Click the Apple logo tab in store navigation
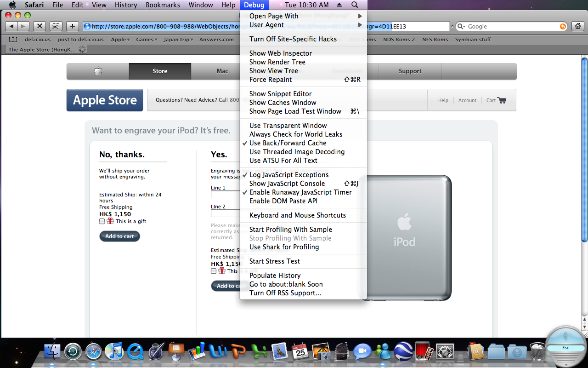The height and width of the screenshot is (368, 588). [98, 71]
